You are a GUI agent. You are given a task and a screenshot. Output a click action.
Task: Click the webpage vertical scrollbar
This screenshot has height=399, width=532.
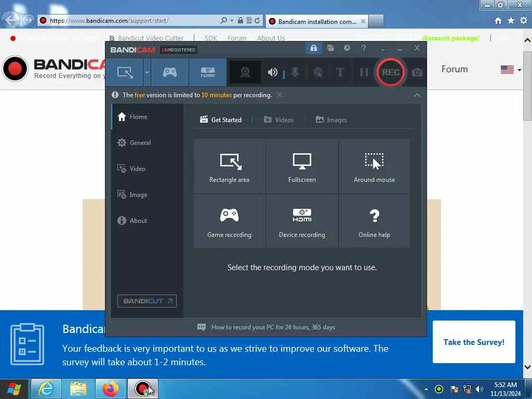528,204
